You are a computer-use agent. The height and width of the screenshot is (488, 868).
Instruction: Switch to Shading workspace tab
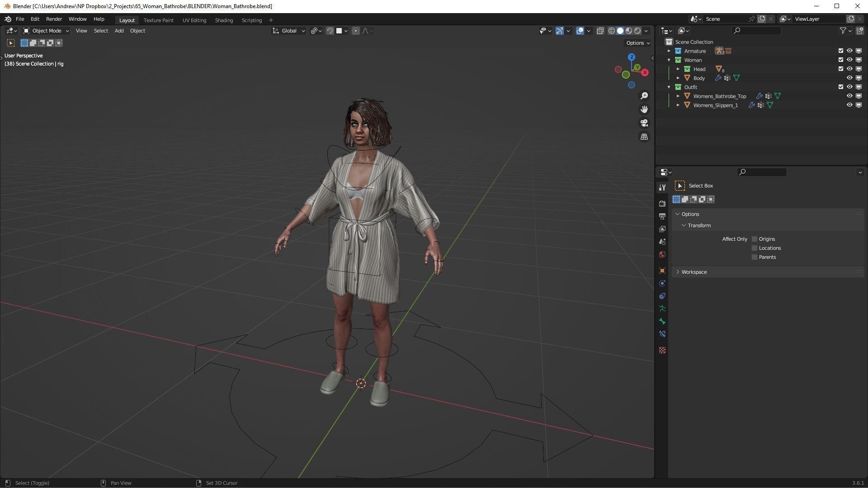pyautogui.click(x=224, y=20)
